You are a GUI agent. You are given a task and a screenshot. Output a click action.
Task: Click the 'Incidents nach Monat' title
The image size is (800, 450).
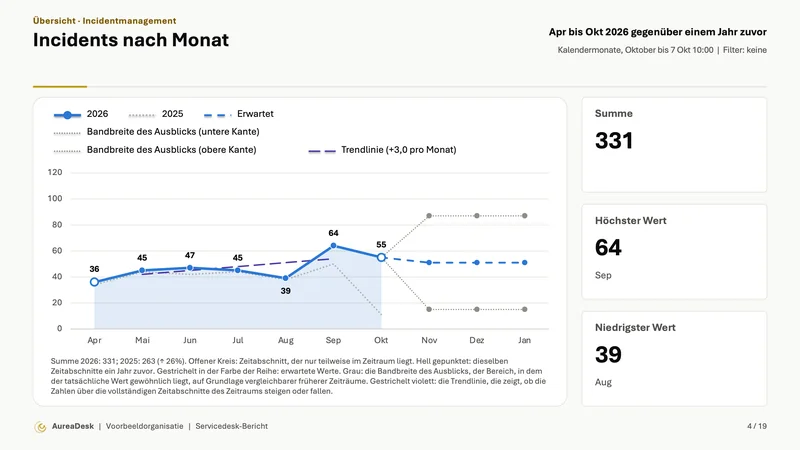click(131, 40)
